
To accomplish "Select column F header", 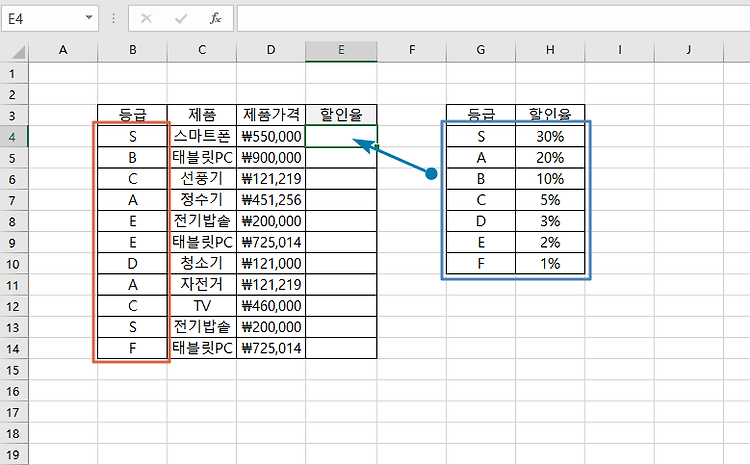I will [x=412, y=50].
